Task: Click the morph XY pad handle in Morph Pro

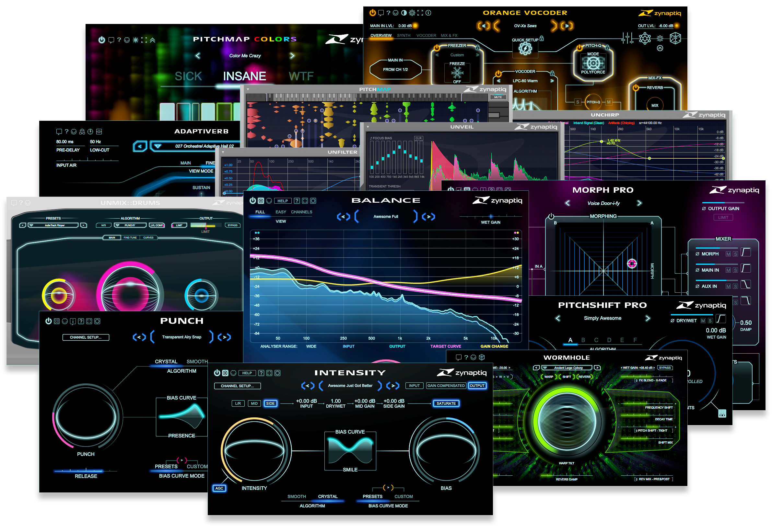Action: coord(632,263)
